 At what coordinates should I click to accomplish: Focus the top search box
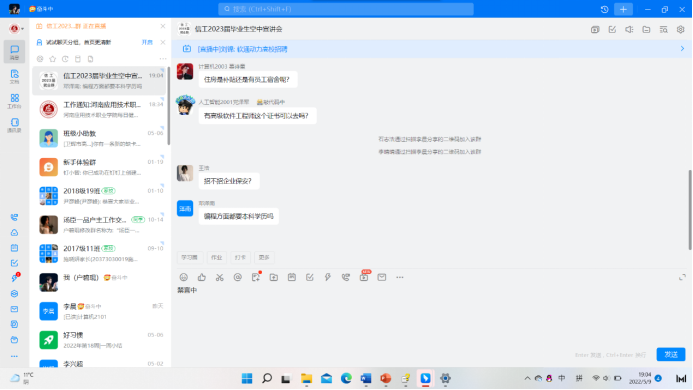pos(346,9)
